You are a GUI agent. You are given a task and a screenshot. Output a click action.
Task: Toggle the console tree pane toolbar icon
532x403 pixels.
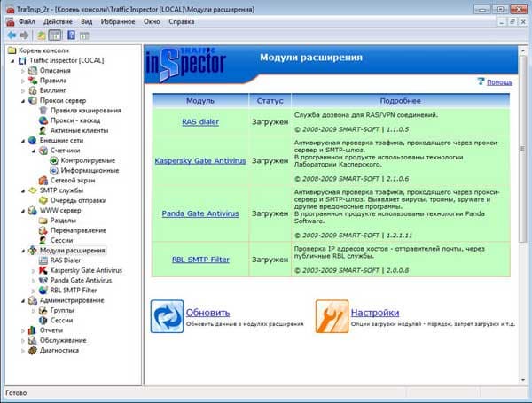tap(55, 35)
